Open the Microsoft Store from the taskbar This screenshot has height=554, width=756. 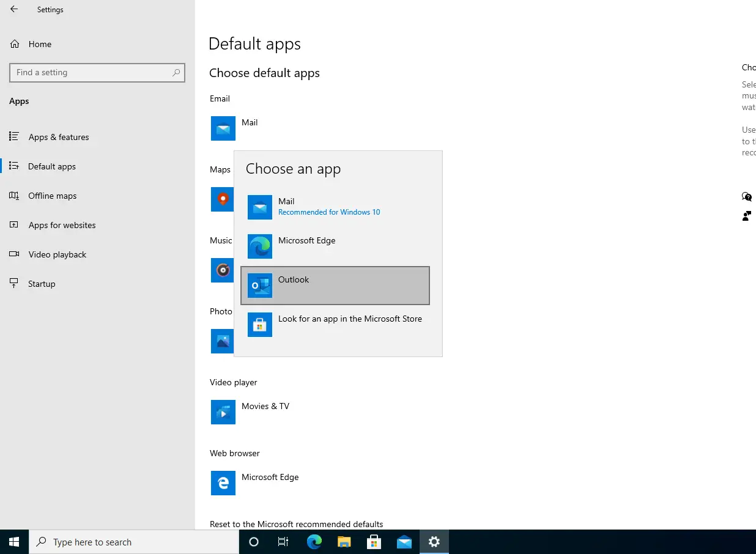[374, 542]
